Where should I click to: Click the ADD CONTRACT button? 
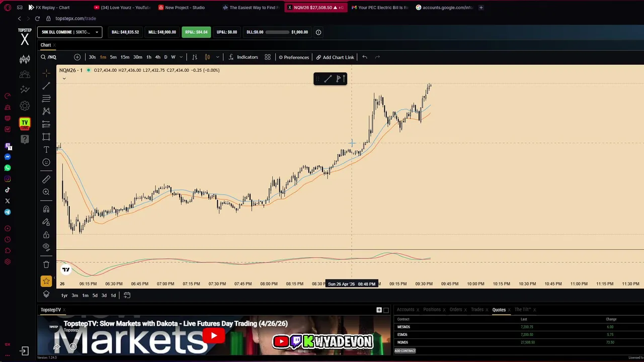[x=405, y=351]
